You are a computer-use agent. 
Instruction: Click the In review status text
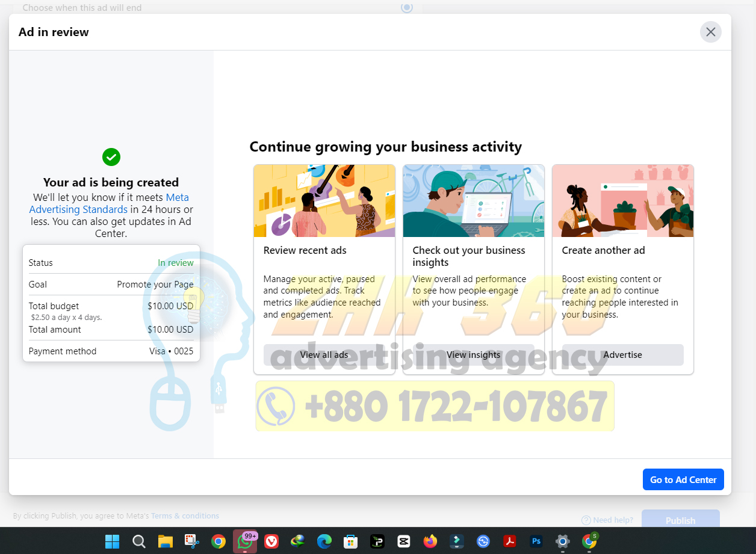(176, 263)
